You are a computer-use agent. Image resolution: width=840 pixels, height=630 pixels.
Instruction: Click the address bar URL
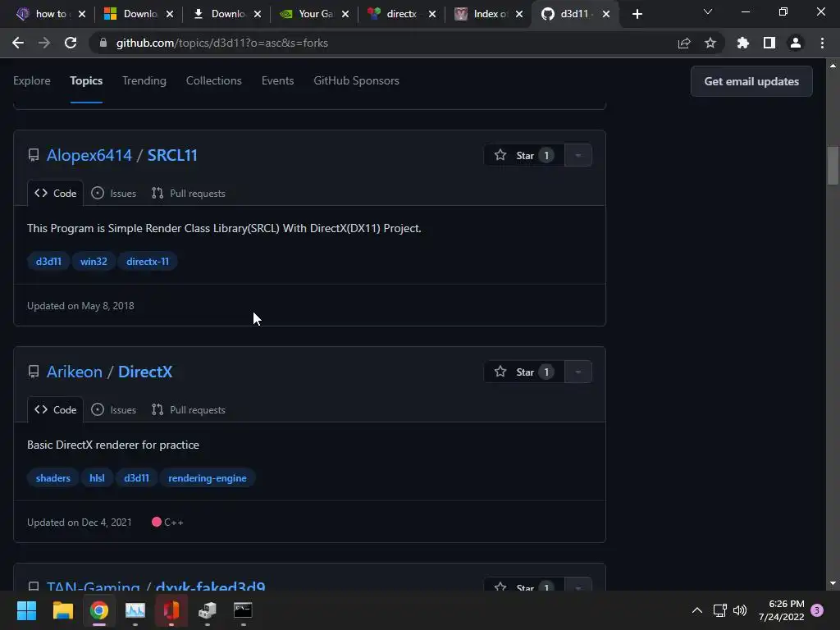click(x=221, y=43)
